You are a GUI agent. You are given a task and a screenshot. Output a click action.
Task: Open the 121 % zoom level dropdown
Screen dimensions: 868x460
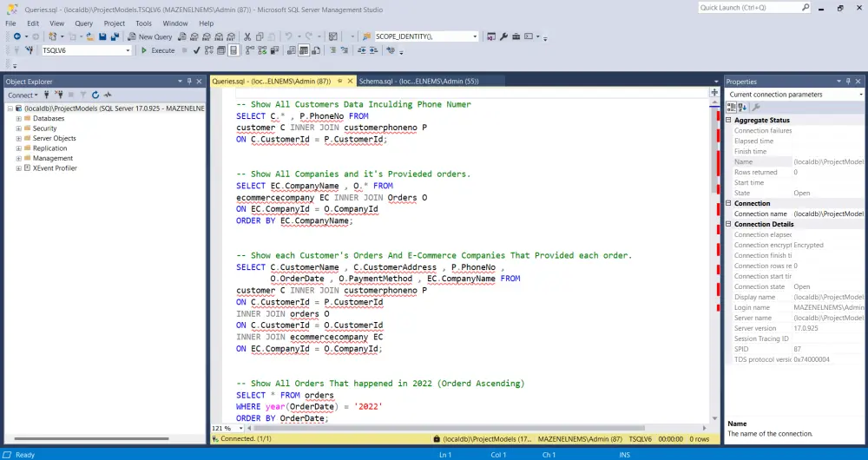click(240, 429)
